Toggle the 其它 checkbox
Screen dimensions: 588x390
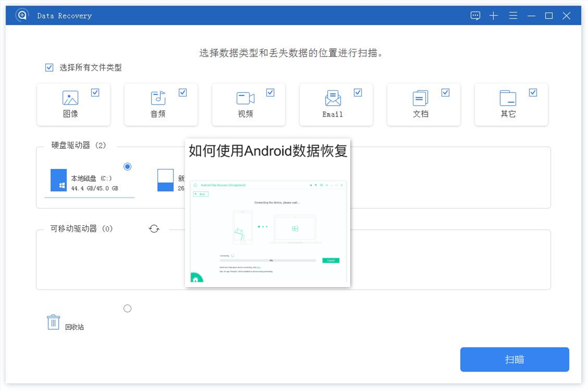pos(533,92)
